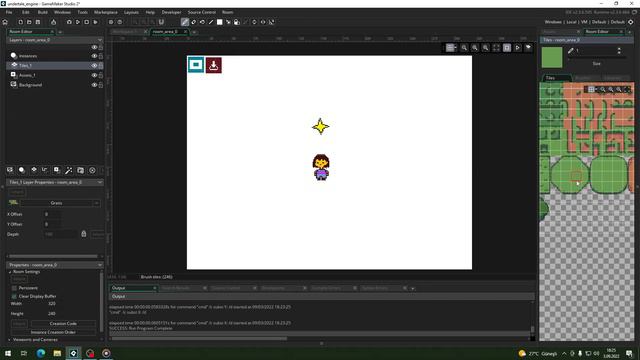This screenshot has height=360, width=640.
Task: Open the Build menu
Action: point(42,12)
